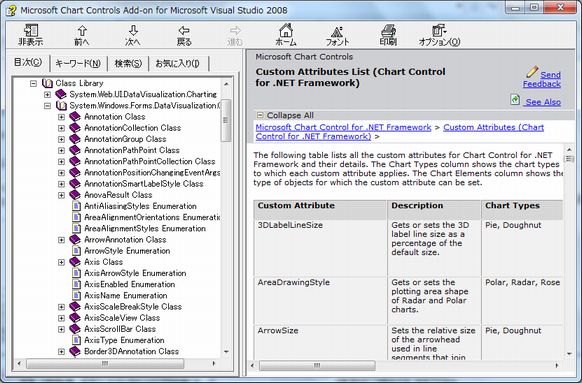Click the Home (ホーム) house icon

tap(286, 30)
